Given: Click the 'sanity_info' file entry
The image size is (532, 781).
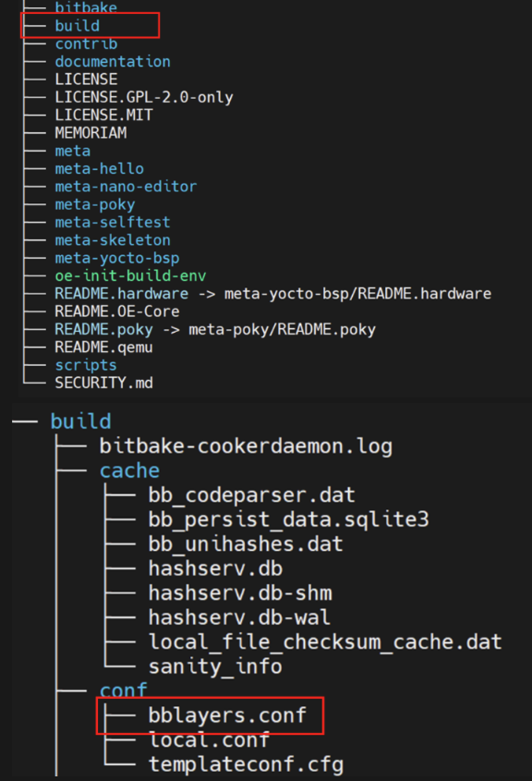Looking at the screenshot, I should 215,666.
